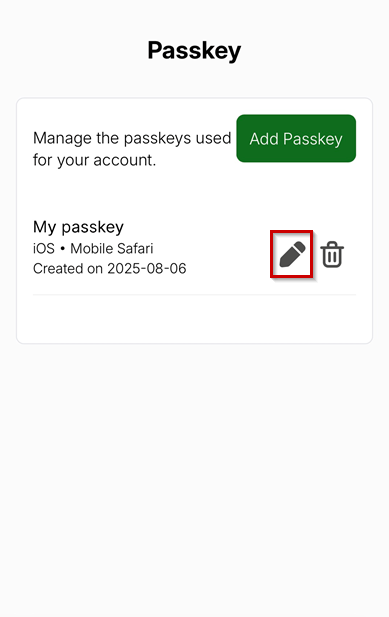The image size is (389, 617).
Task: Select the My passkey name label
Action: (78, 227)
